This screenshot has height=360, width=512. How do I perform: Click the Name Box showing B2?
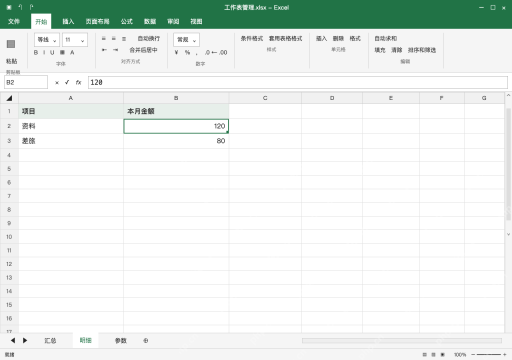tap(26, 82)
